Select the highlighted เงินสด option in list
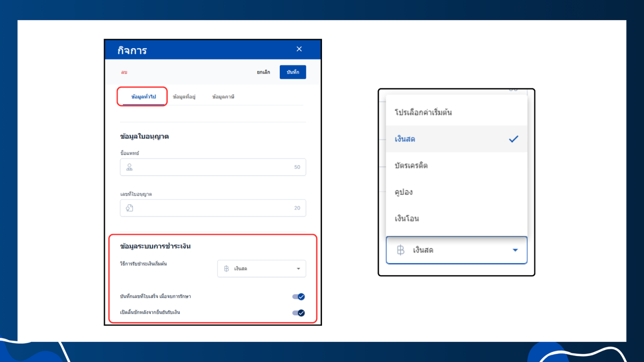This screenshot has width=644, height=362. coord(457,139)
